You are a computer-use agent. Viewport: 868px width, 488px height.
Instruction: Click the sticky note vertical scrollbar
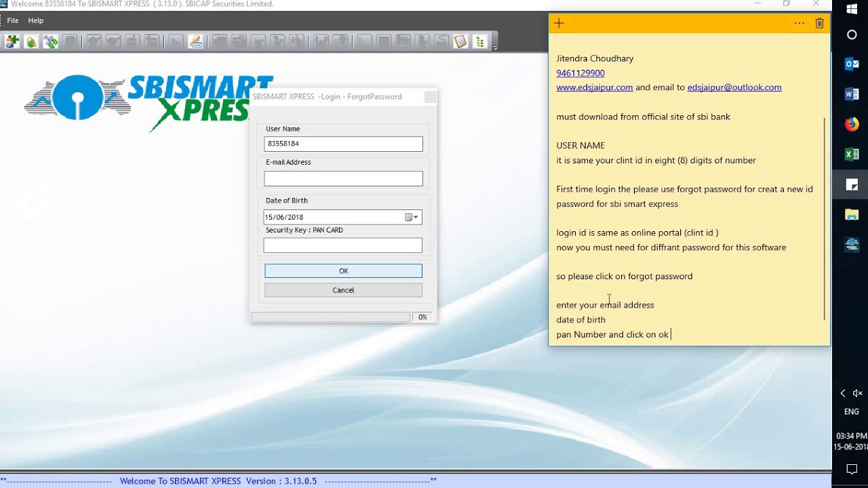click(825, 218)
